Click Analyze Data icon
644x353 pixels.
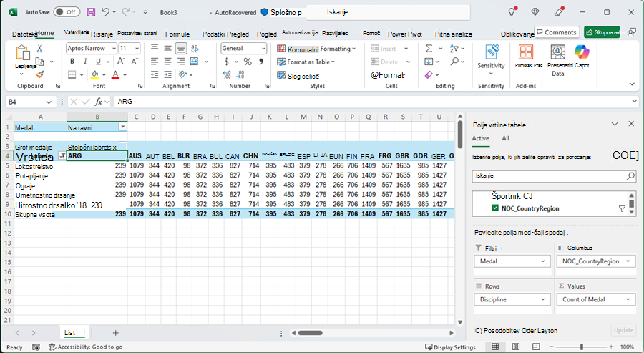tap(557, 52)
